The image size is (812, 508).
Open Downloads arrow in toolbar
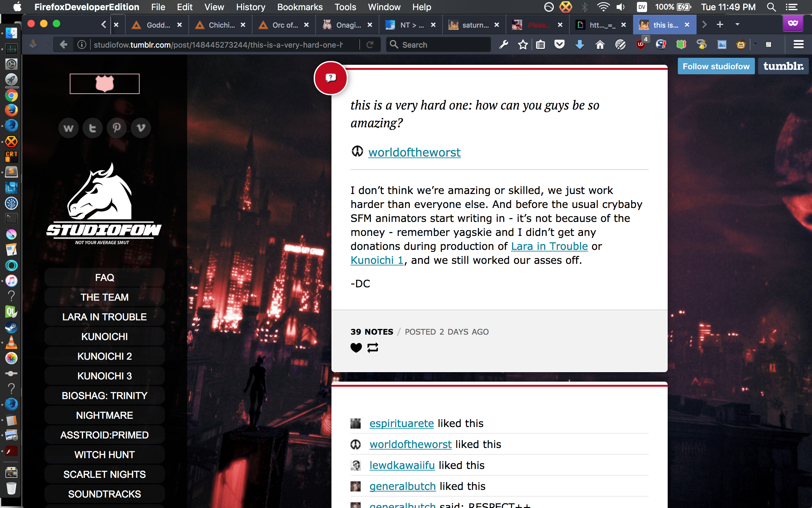point(580,45)
